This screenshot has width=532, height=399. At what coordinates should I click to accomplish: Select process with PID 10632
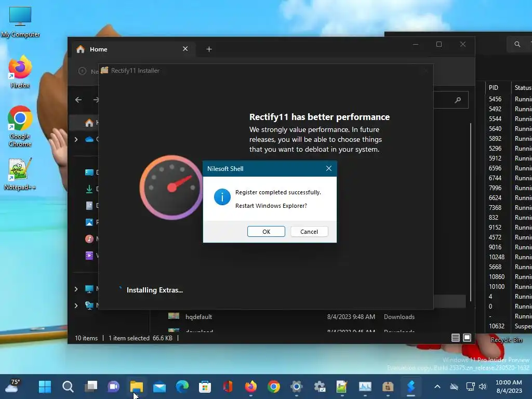click(497, 326)
